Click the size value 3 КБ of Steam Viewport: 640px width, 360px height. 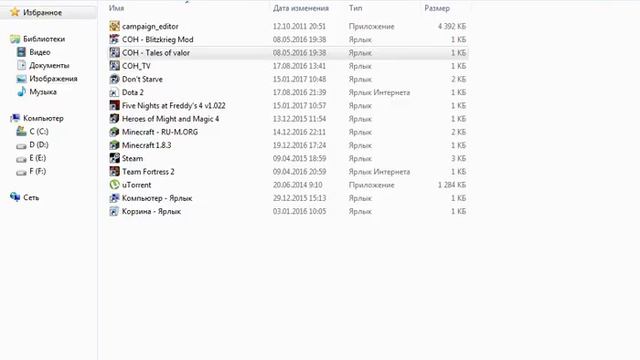coord(459,158)
